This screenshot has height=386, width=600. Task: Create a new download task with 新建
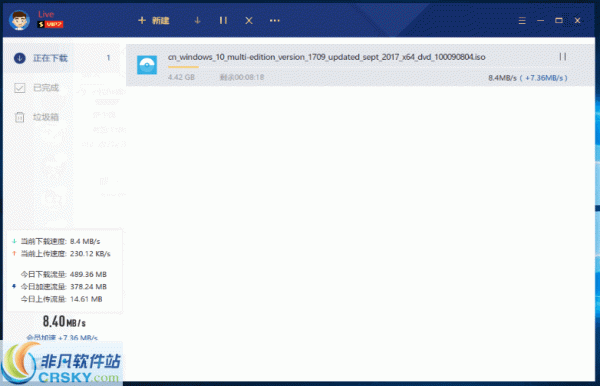(153, 20)
